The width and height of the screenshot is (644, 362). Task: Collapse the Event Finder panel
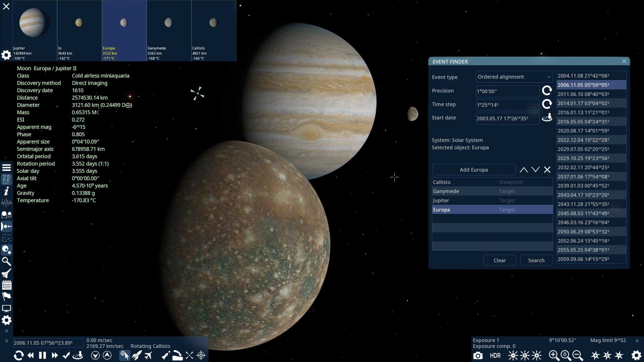[x=624, y=61]
